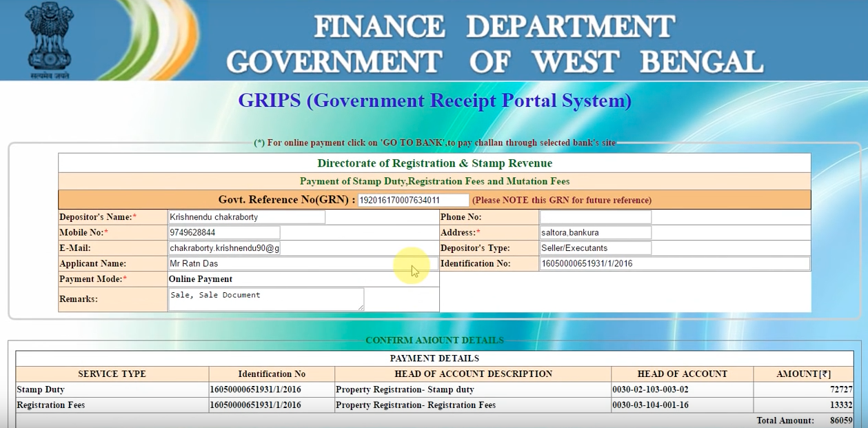Focus the Depositor's Name input field
The width and height of the screenshot is (868, 428).
[246, 217]
